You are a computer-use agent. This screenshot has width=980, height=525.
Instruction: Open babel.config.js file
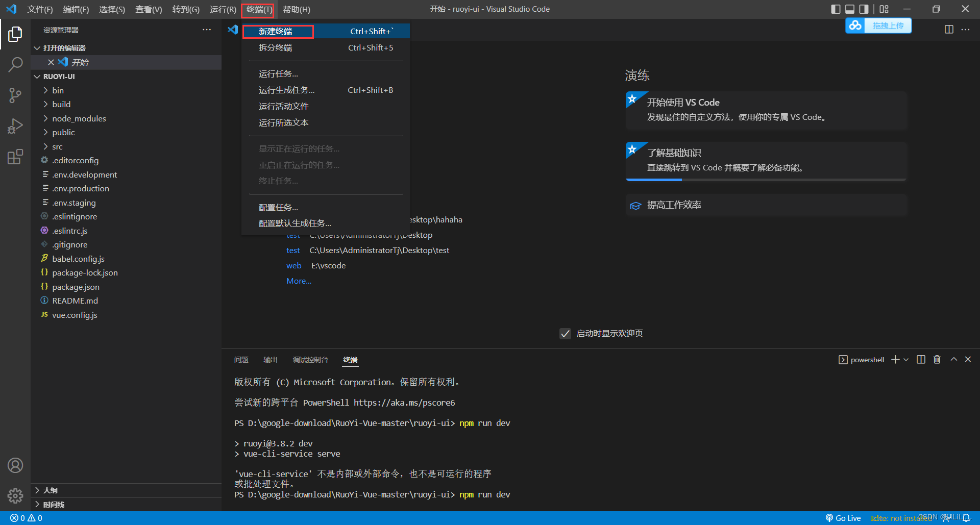[126, 259]
